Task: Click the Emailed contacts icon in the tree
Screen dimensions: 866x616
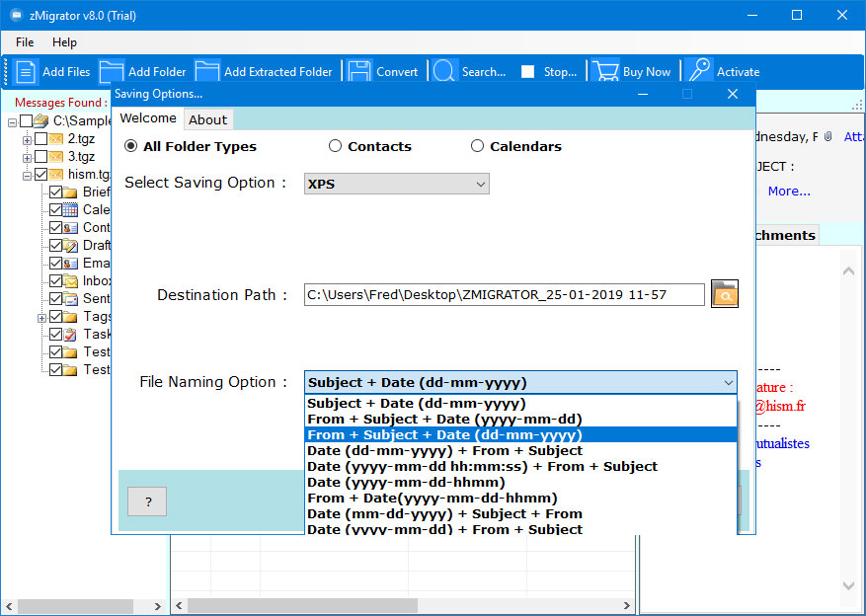Action: click(x=70, y=264)
